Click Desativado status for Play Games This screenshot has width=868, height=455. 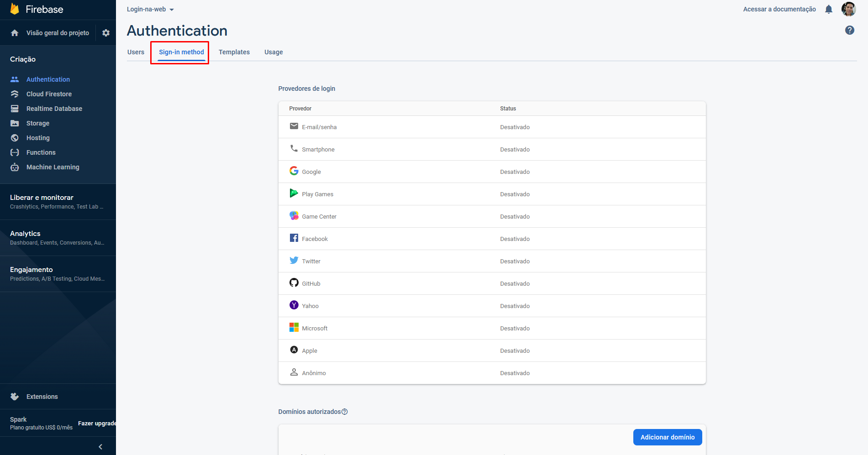pyautogui.click(x=515, y=194)
